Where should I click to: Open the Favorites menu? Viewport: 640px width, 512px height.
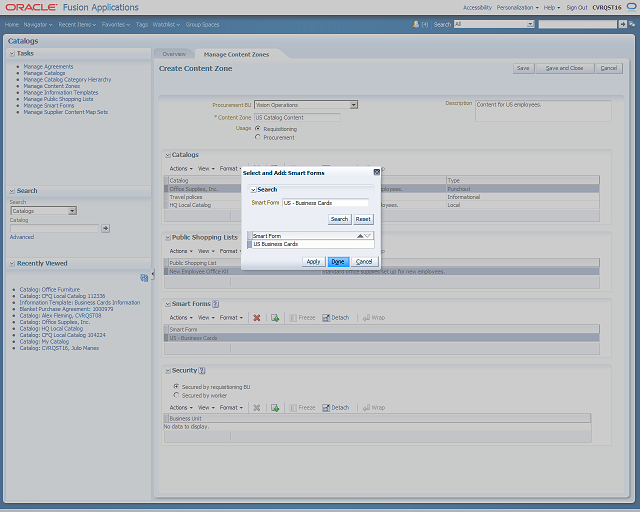pyautogui.click(x=116, y=24)
